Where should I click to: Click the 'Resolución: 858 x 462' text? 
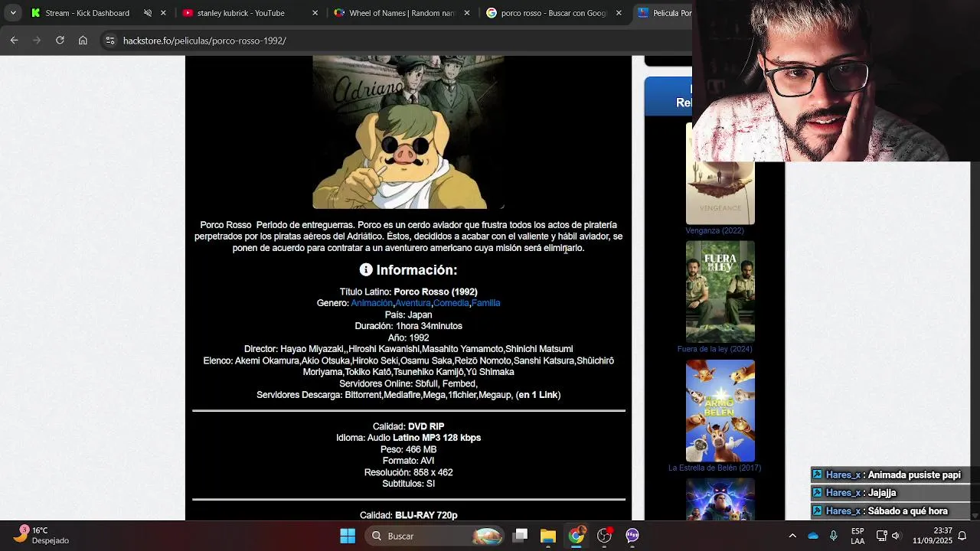coord(408,472)
